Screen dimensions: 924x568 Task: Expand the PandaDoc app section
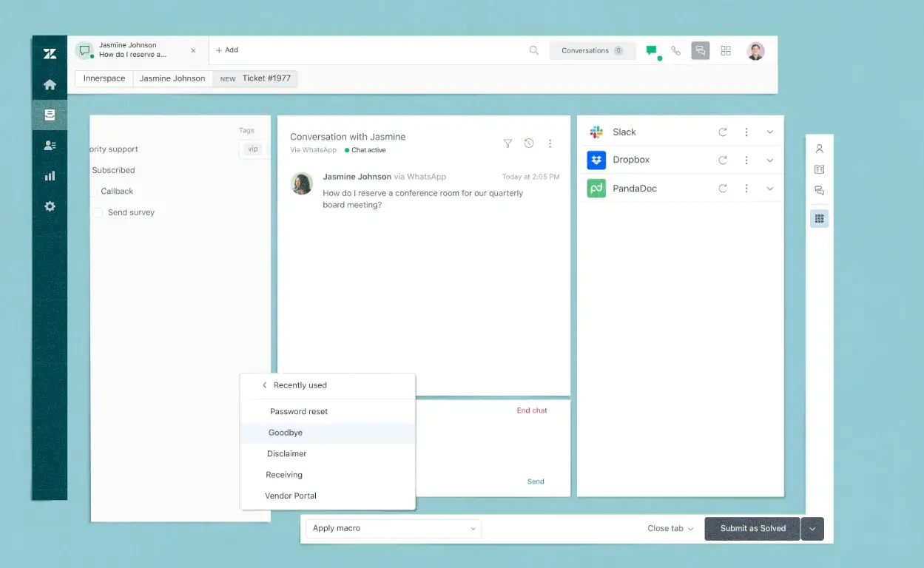click(769, 189)
